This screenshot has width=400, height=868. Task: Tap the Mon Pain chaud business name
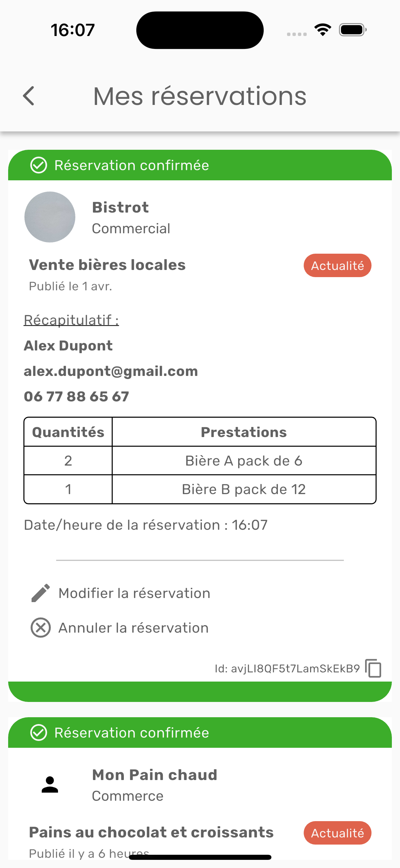(x=155, y=775)
